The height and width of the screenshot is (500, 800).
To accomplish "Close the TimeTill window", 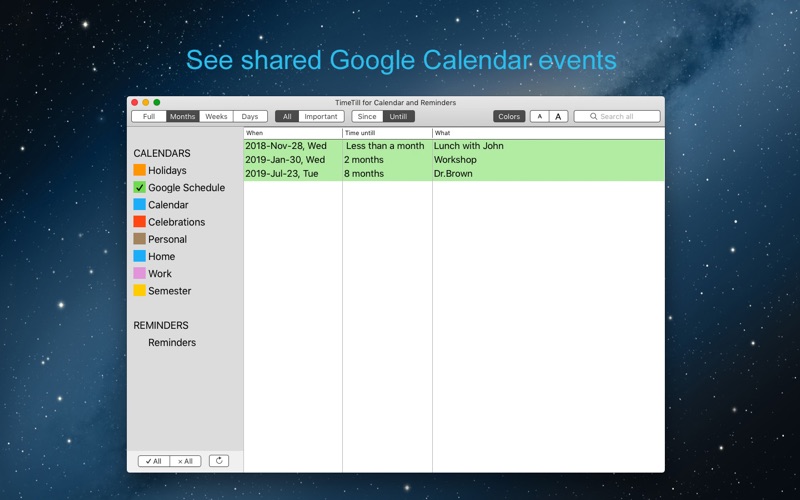I will coord(135,103).
